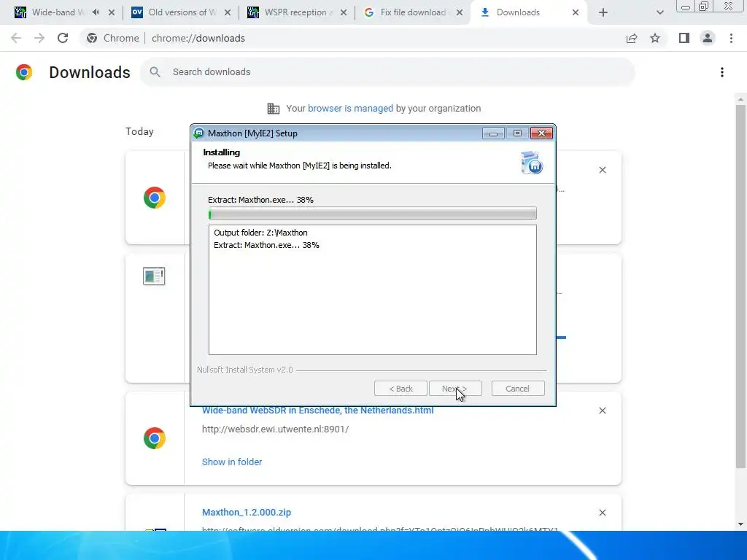Viewport: 747px width, 560px height.
Task: Close the Wide-band WebSDR tab
Action: click(x=112, y=12)
